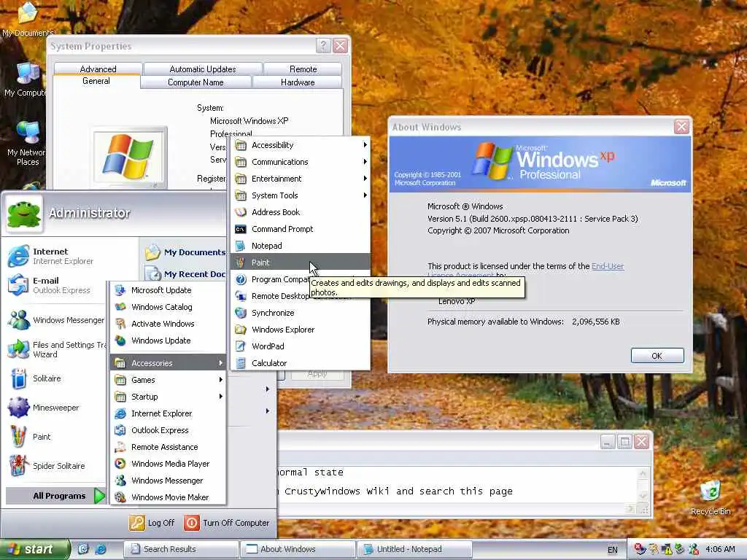This screenshot has height=560, width=747.
Task: Click the Synchronize icon
Action: [241, 313]
